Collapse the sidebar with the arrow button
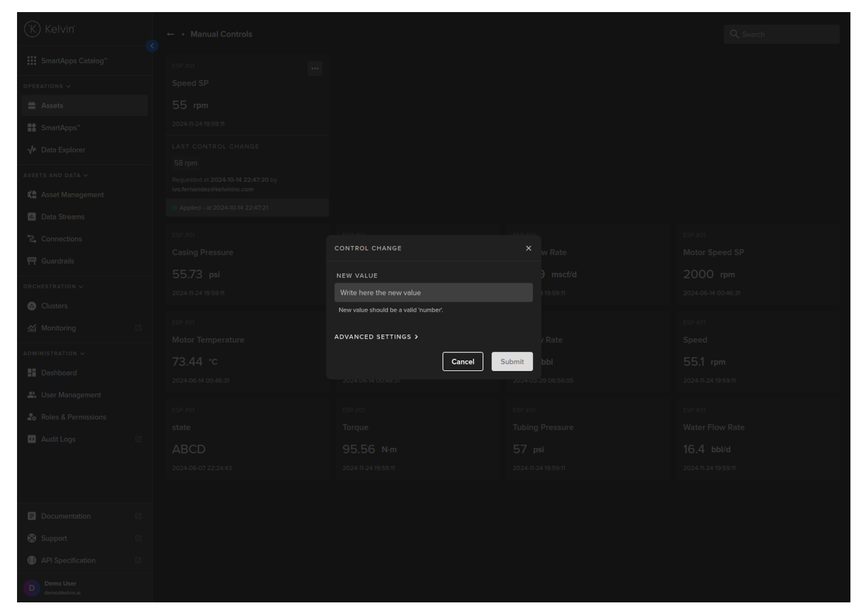Image resolution: width=868 pixels, height=615 pixels. point(152,46)
